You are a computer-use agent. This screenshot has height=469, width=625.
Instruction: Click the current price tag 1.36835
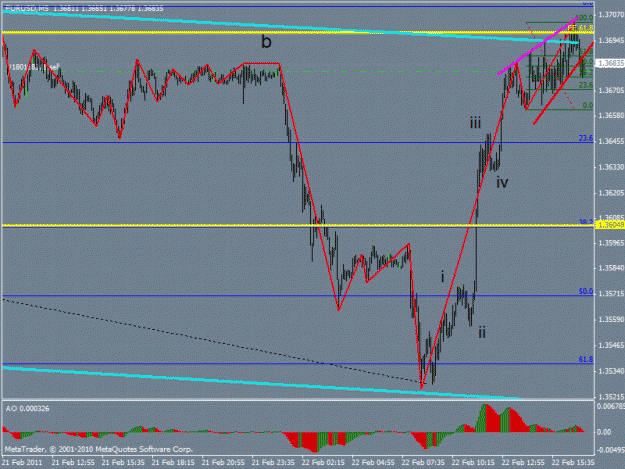(610, 63)
